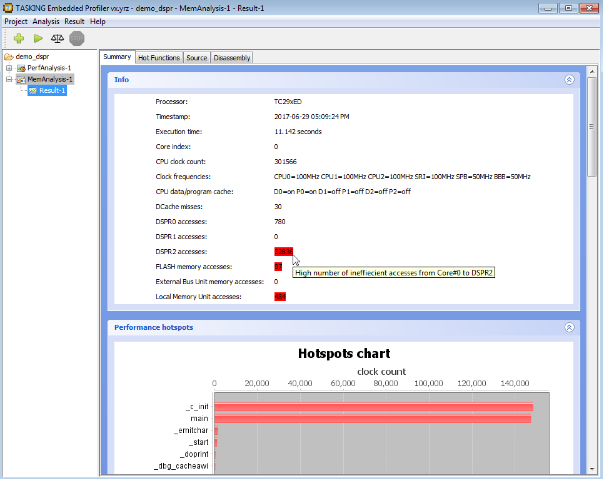Open the Project menu
This screenshot has height=479, width=603.
[16, 22]
